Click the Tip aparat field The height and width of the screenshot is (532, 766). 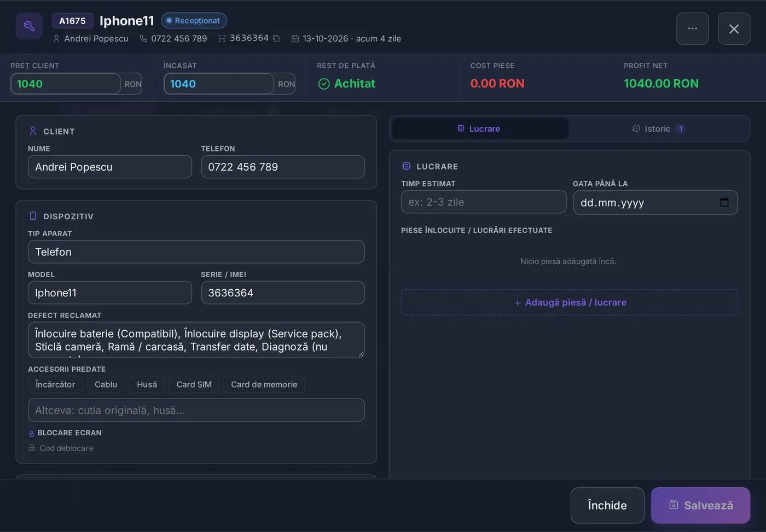tap(196, 252)
